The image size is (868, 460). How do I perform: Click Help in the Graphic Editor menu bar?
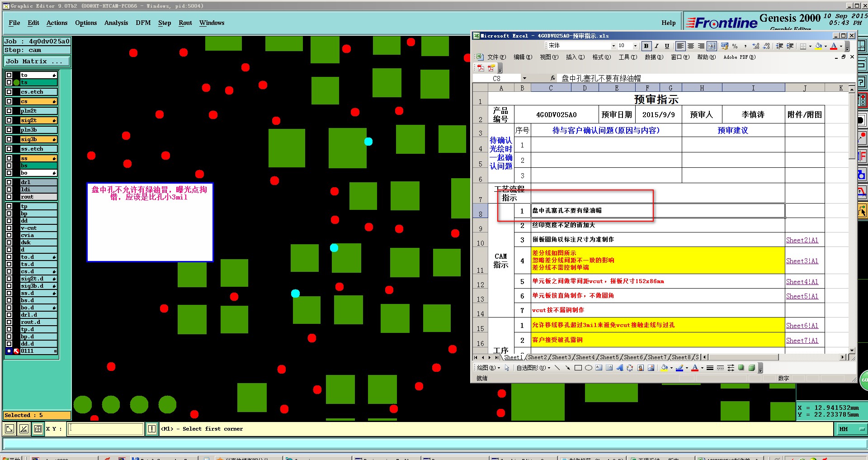click(669, 23)
